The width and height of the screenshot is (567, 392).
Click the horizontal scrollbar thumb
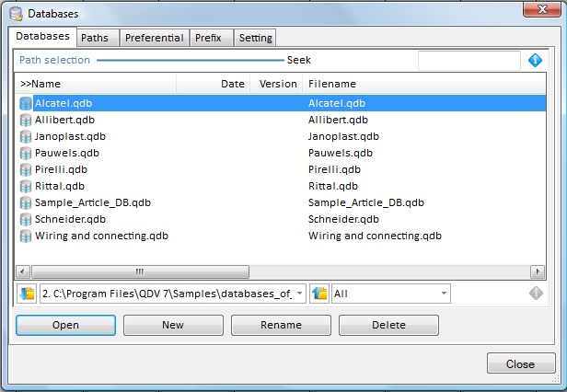point(140,271)
